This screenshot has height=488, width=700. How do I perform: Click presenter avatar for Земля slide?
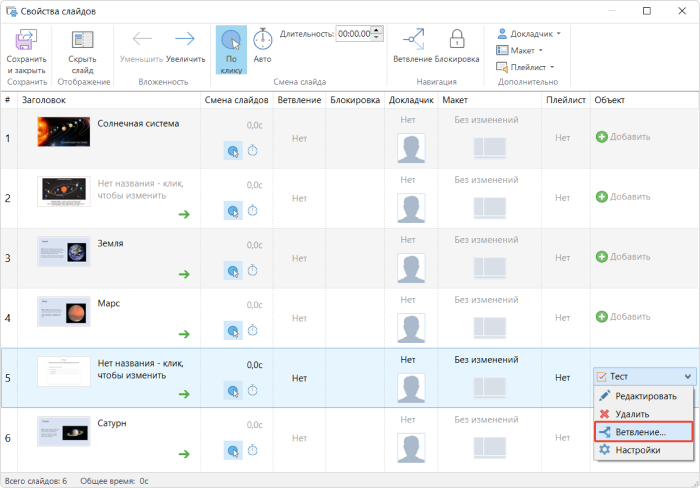pos(411,268)
